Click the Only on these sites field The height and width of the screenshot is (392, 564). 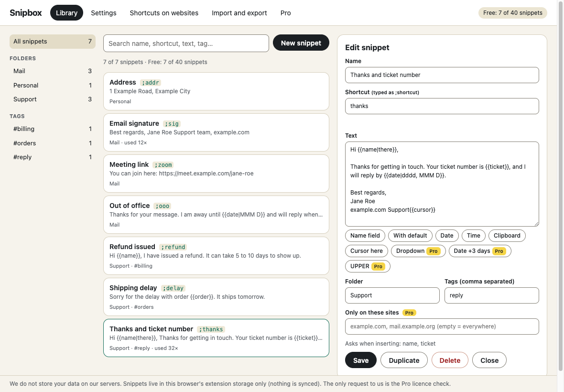(x=442, y=327)
